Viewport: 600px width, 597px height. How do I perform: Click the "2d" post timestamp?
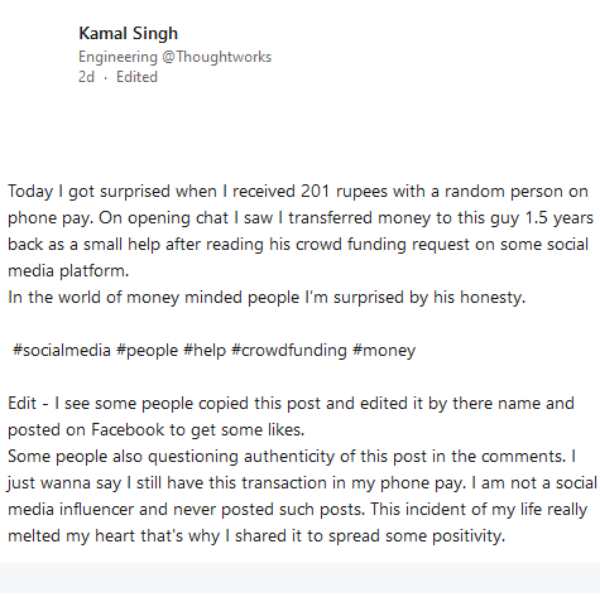[x=86, y=77]
